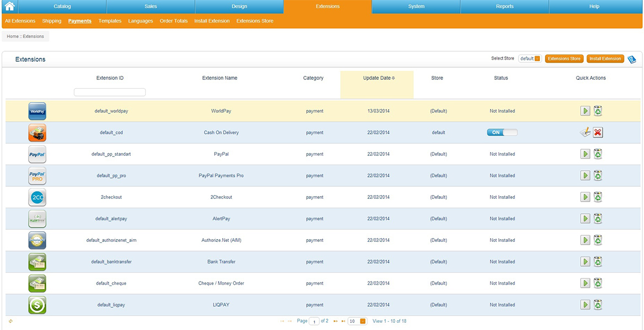The height and width of the screenshot is (330, 644).
Task: Click the refresh icon below the grid
Action: (10, 321)
